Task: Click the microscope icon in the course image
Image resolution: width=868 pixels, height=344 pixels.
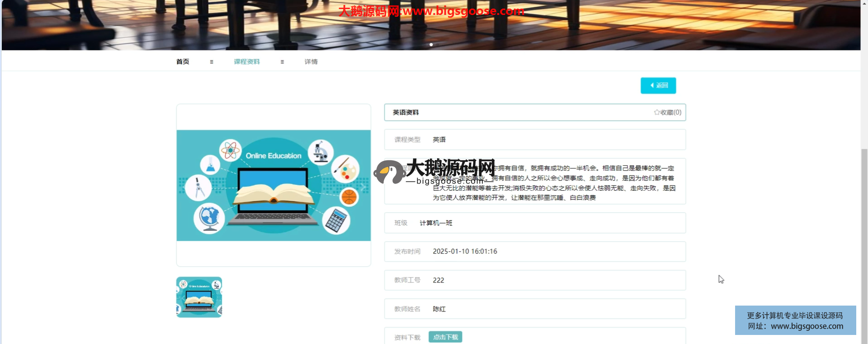Action: coord(321,152)
